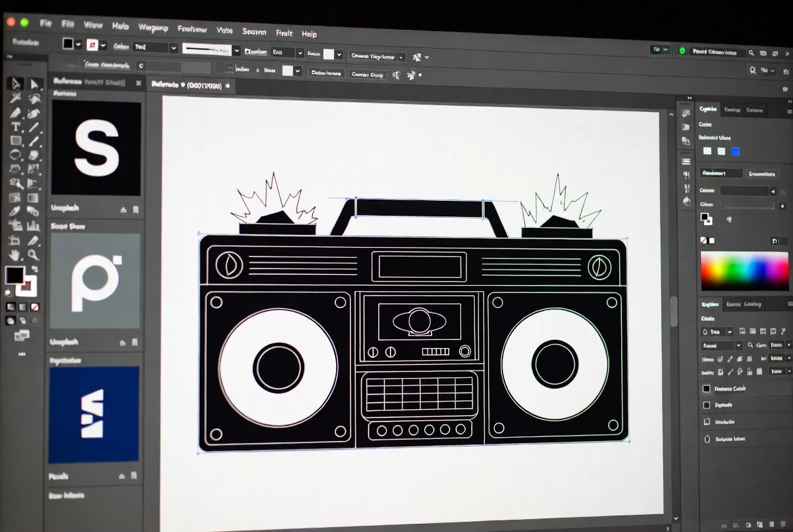Select the Selection tool in the toolbar

pyautogui.click(x=16, y=84)
